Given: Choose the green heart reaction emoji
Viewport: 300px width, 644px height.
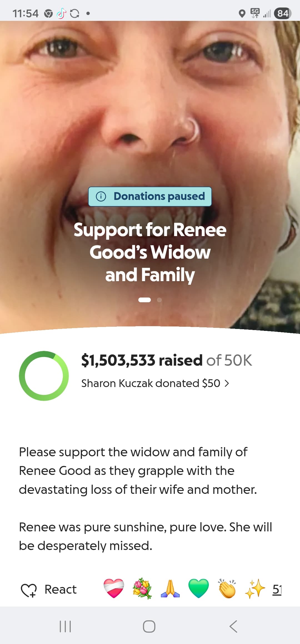Looking at the screenshot, I should 199,588.
